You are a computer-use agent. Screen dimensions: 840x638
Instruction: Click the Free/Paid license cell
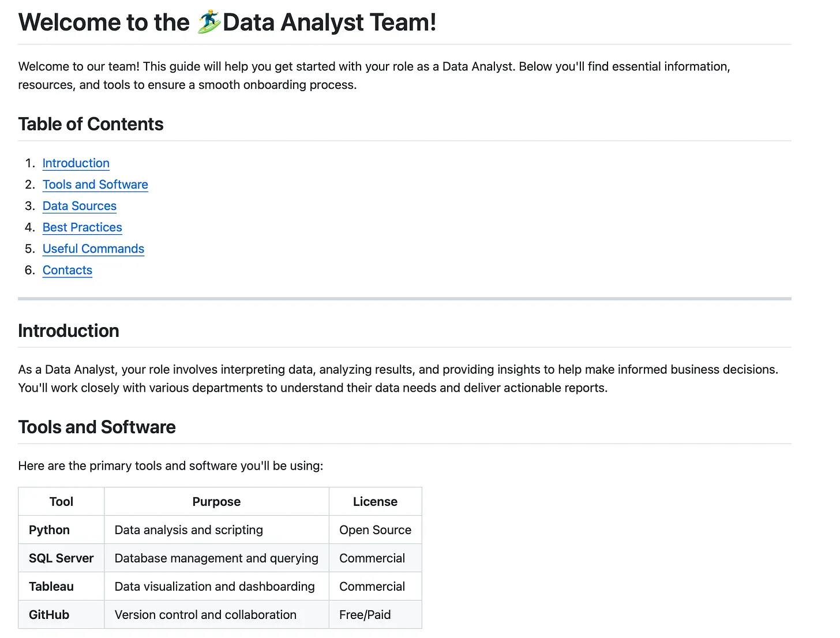375,614
